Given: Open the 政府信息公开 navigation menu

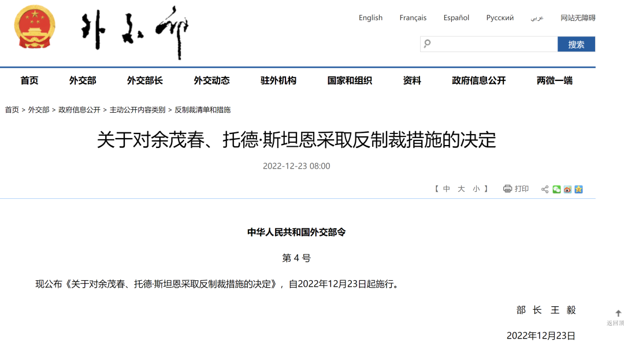Looking at the screenshot, I should click(x=478, y=81).
